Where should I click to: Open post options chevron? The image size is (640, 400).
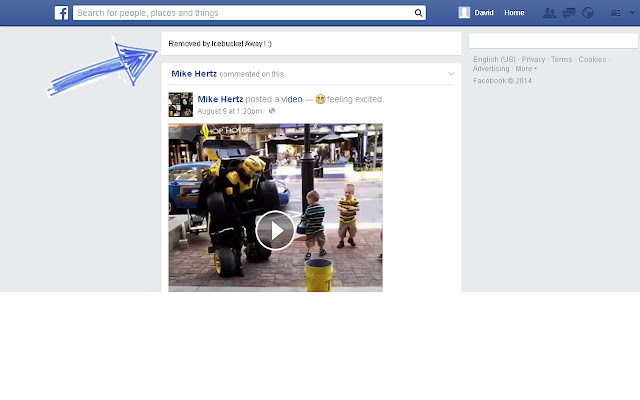pyautogui.click(x=451, y=74)
